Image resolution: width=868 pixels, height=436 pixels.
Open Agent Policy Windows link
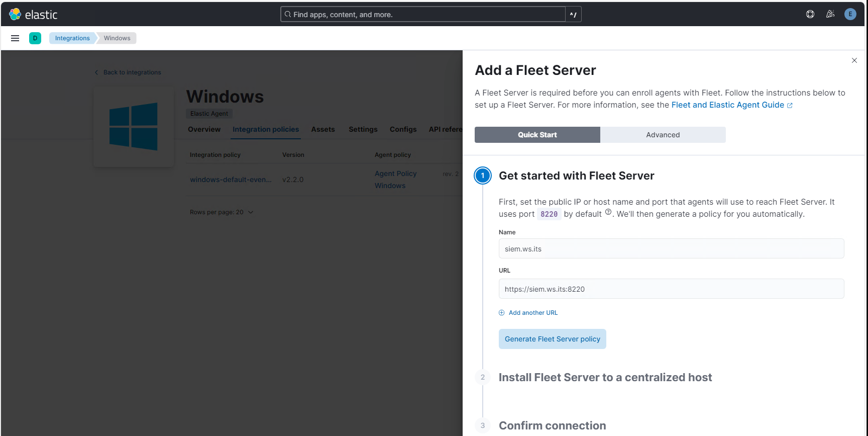click(396, 180)
